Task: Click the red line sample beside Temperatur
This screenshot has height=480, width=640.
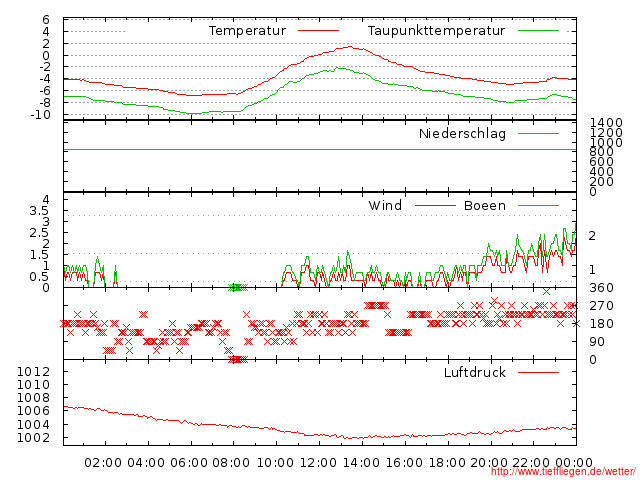Action: (318, 31)
